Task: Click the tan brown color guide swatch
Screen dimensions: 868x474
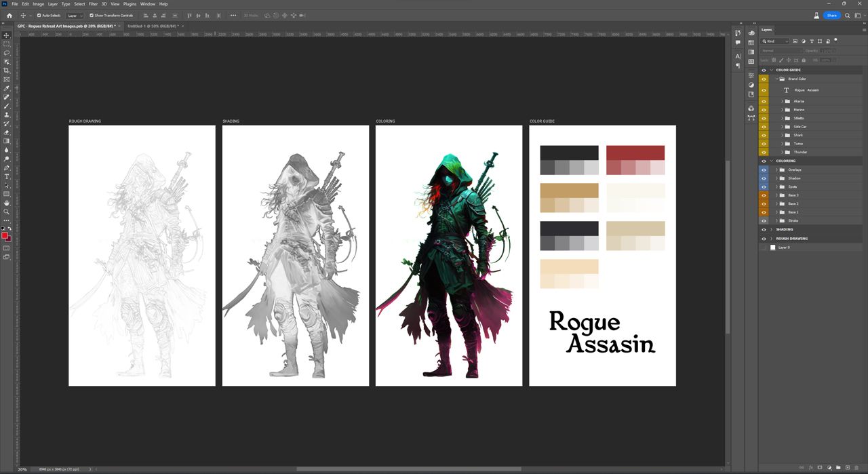Action: (569, 191)
